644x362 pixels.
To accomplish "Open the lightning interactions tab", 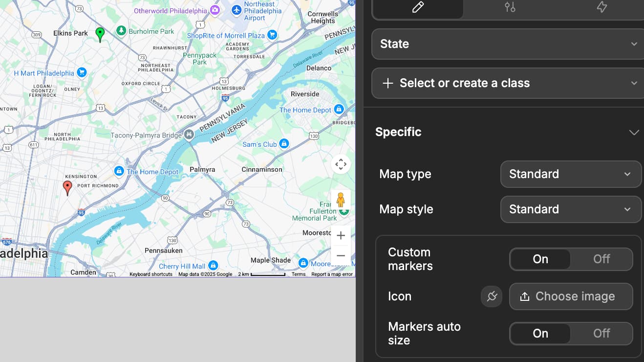I will pos(601,7).
